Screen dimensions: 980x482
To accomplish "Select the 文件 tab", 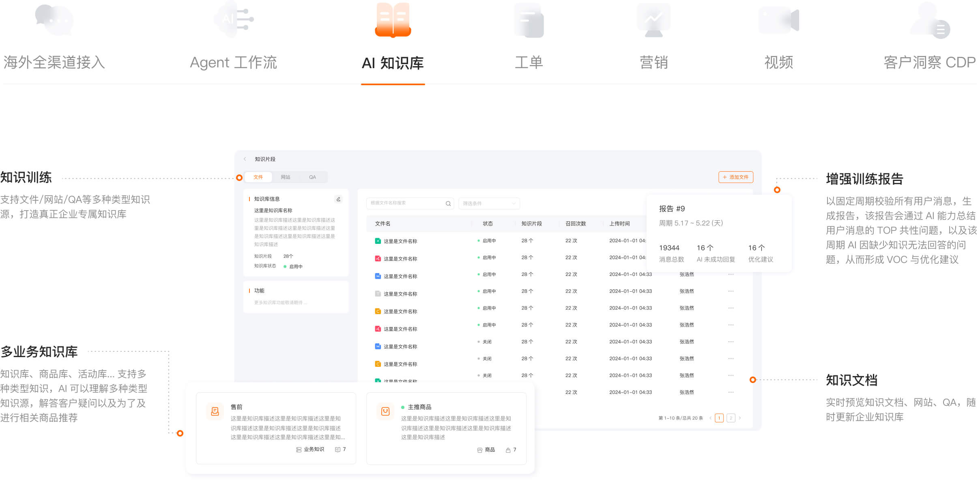I will pos(258,177).
